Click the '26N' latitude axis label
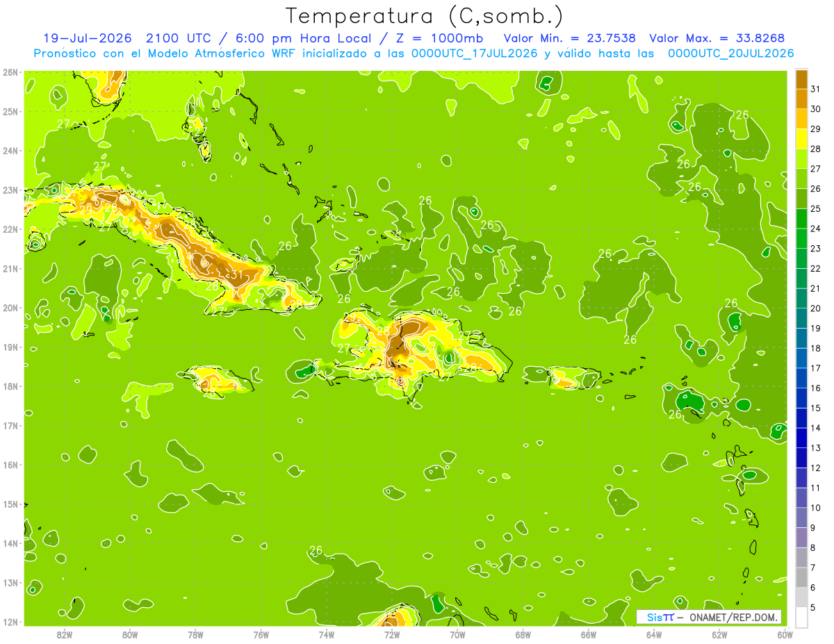 click(x=10, y=72)
